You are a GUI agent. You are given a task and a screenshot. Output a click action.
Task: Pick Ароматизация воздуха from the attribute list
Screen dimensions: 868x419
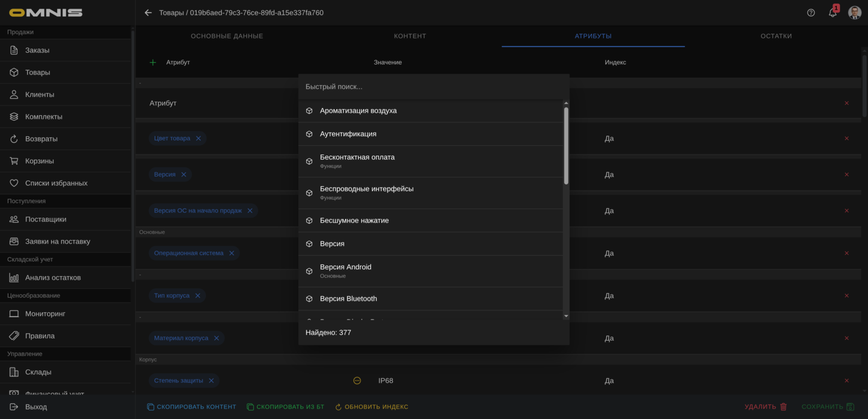(x=358, y=111)
